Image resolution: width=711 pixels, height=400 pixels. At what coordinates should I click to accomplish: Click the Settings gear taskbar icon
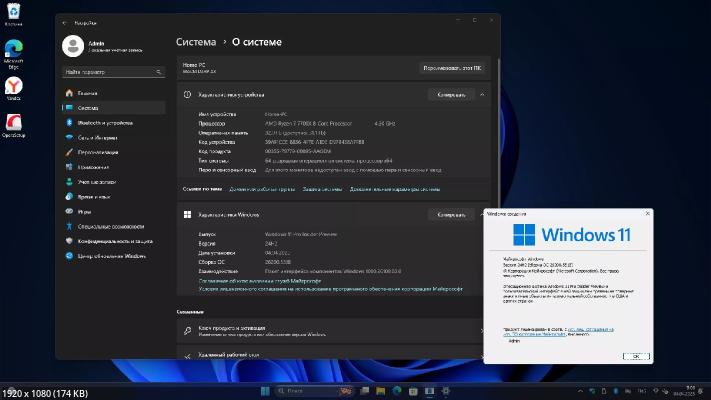coord(446,391)
